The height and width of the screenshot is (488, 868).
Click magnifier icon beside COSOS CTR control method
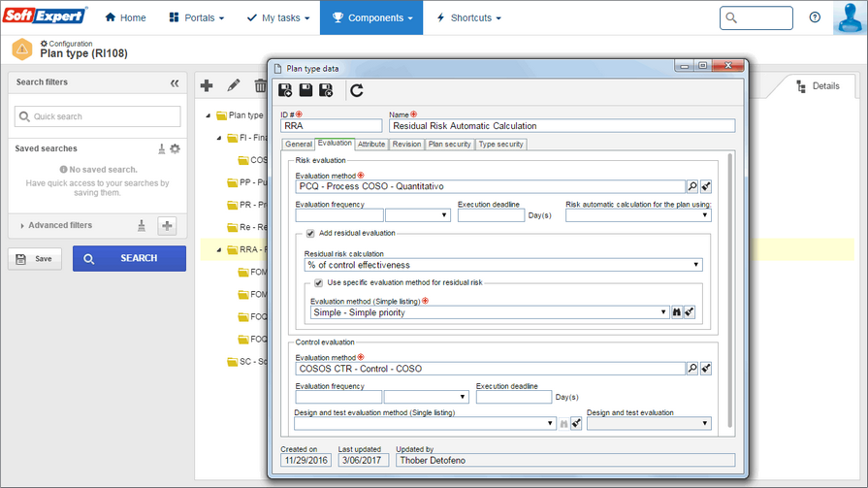691,369
